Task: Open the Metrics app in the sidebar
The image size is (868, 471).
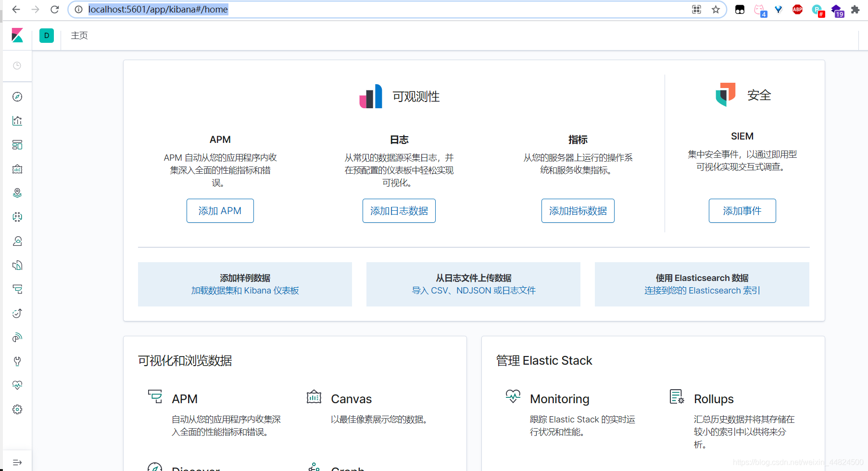Action: (x=17, y=241)
